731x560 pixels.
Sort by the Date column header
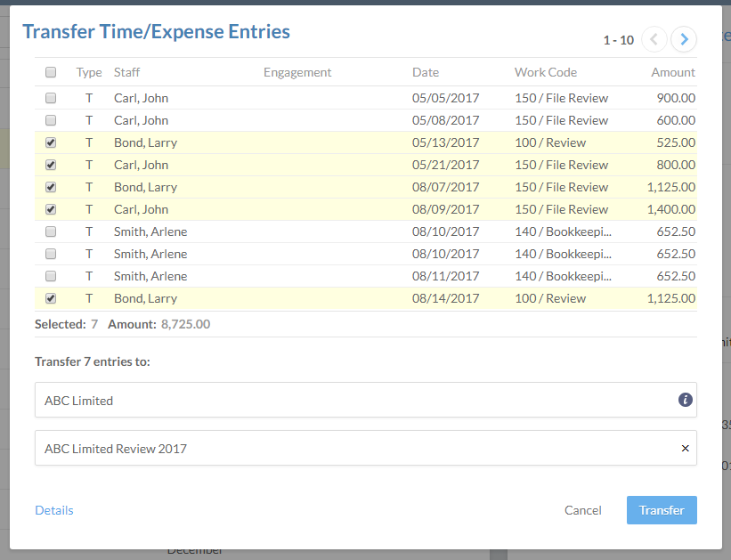426,73
